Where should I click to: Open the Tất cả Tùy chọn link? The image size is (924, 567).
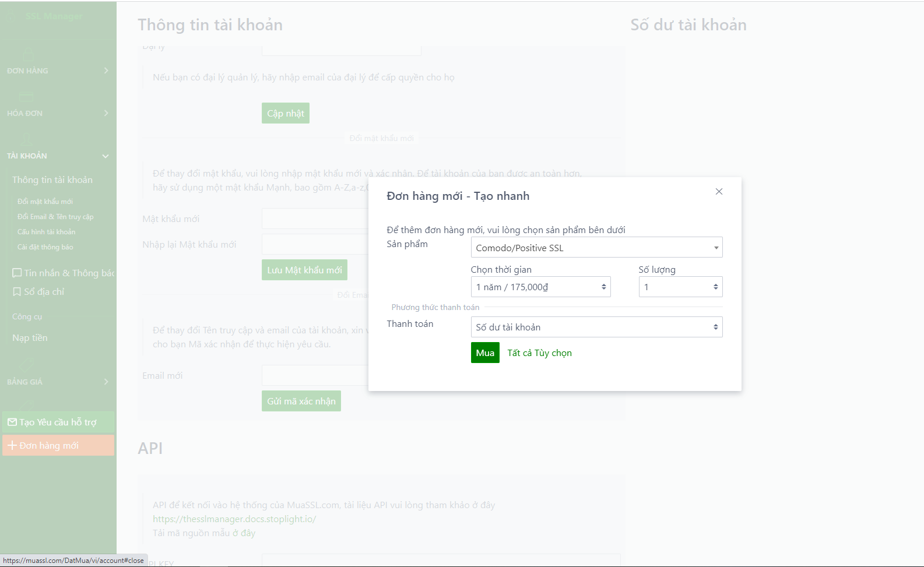[539, 353]
